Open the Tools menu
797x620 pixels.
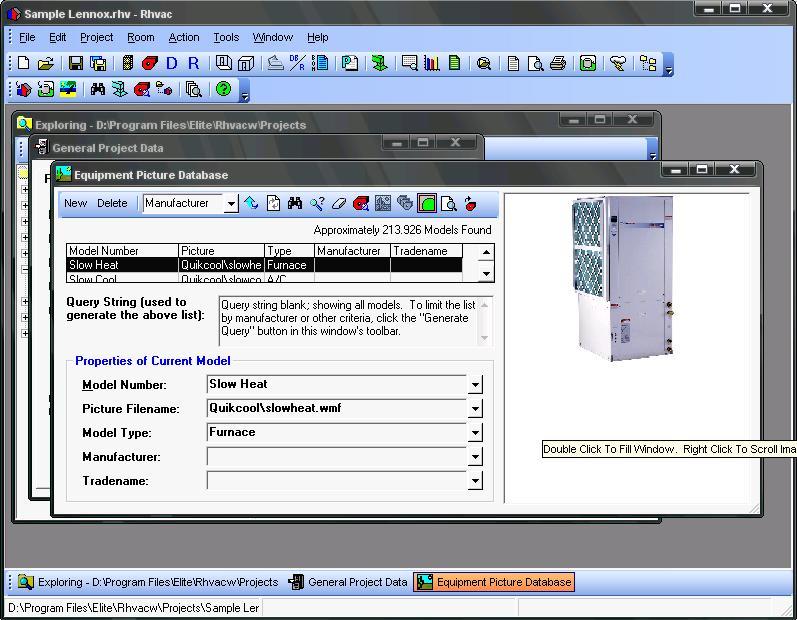coord(226,38)
